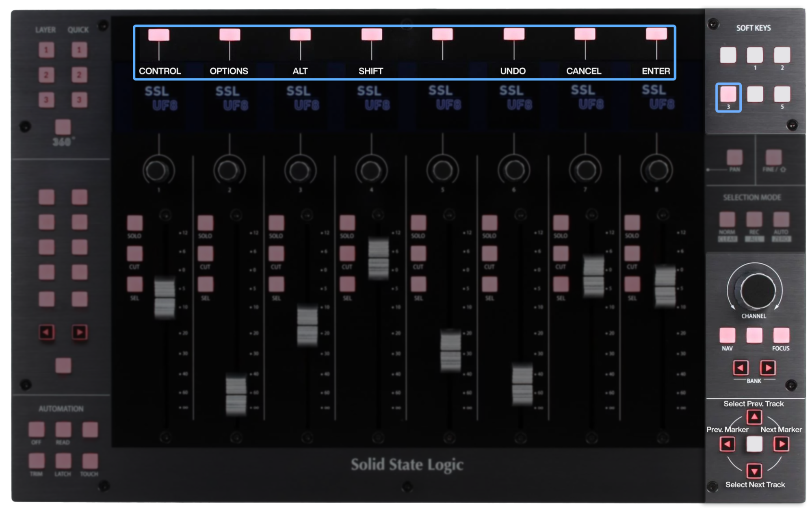Click the 360° button
This screenshot has height=508, width=812.
63,127
